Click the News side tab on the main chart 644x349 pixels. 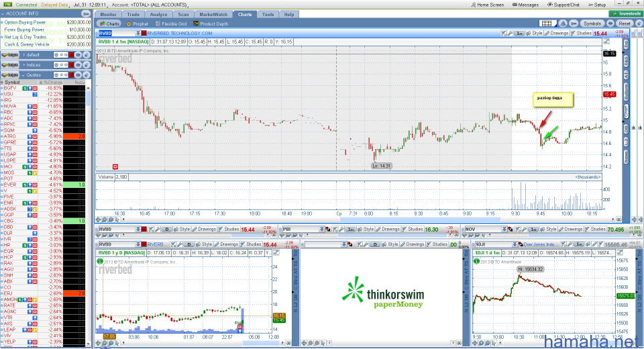626,156
